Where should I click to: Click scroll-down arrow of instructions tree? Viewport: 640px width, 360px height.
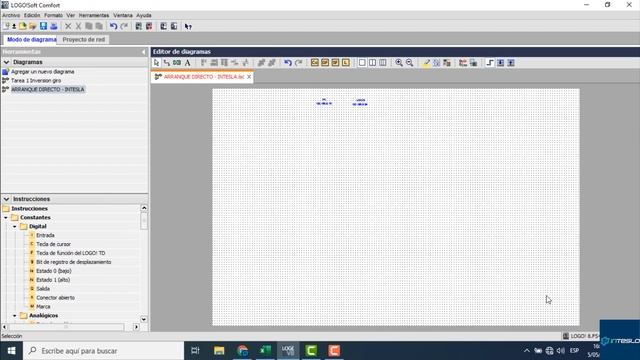[x=144, y=319]
